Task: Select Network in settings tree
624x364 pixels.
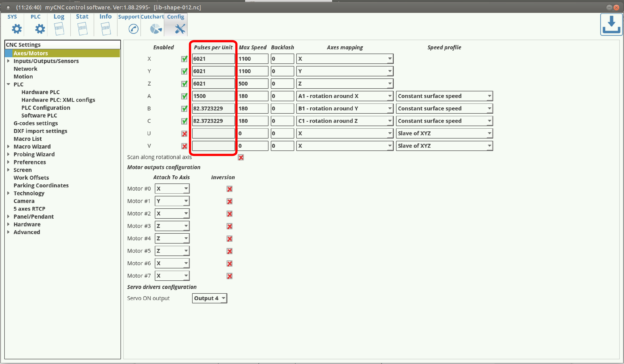Action: click(25, 69)
